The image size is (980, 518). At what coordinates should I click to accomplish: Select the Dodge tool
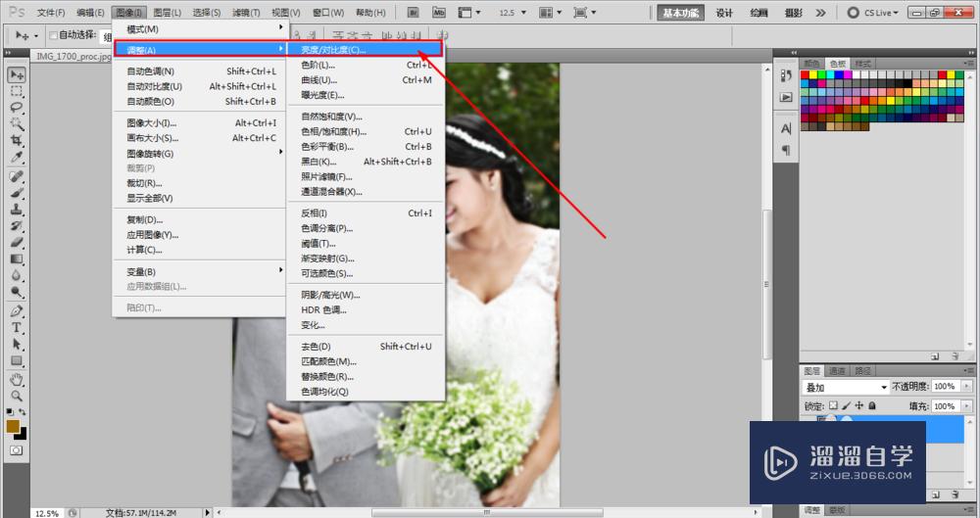click(x=17, y=291)
